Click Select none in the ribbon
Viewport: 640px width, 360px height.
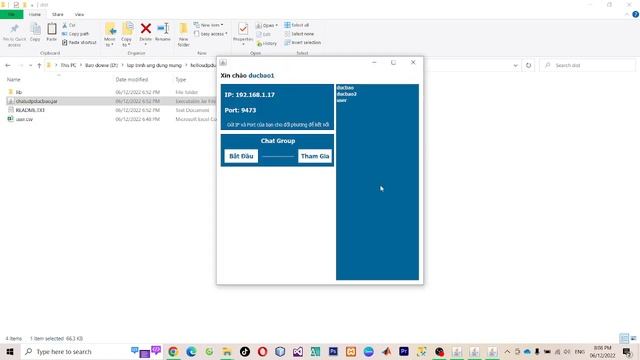[299, 34]
